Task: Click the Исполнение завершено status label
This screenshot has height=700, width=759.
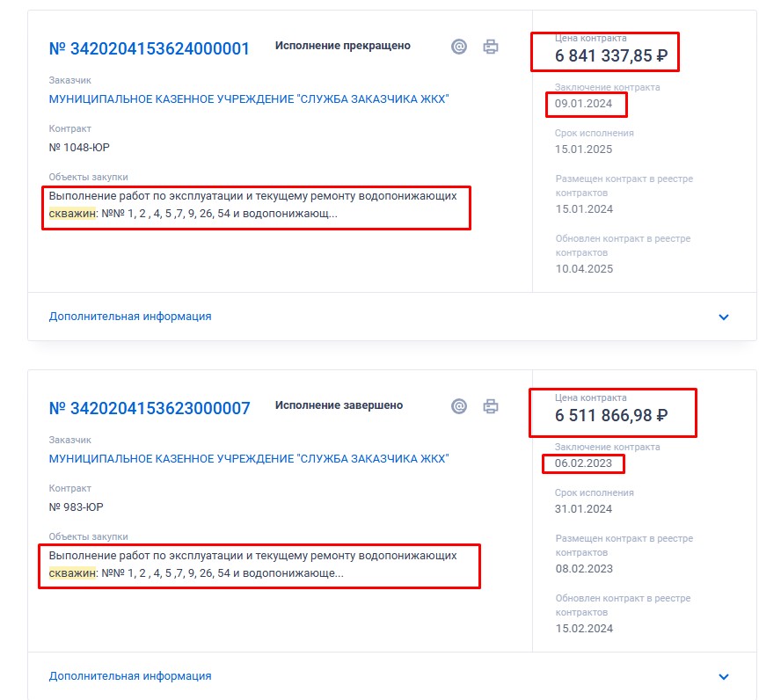Action: [339, 405]
